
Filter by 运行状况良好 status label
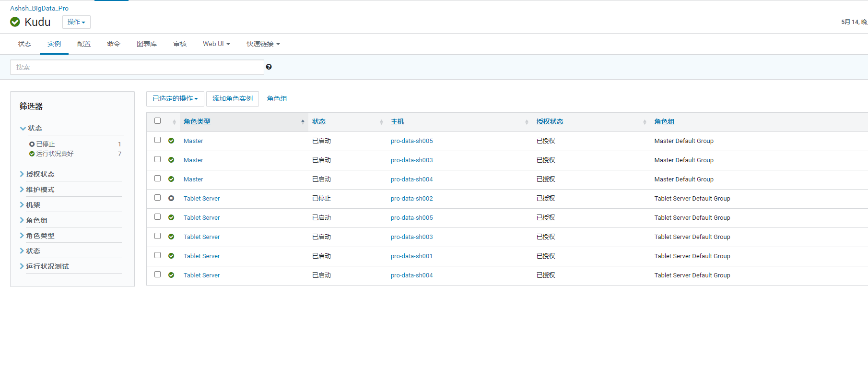[x=55, y=154]
